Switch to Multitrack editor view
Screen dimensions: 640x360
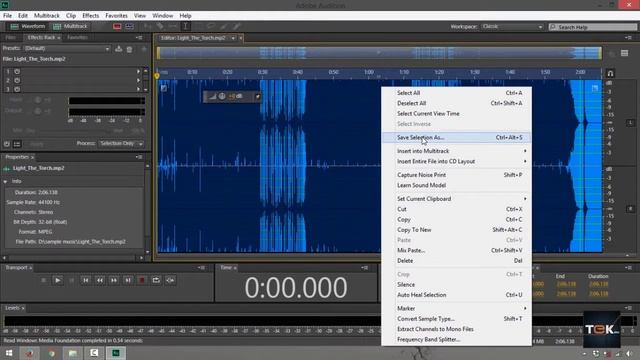(70, 27)
